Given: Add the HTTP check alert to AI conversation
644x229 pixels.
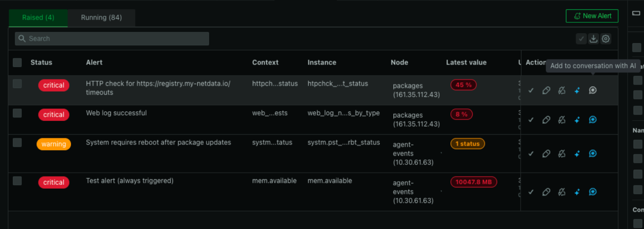Looking at the screenshot, I should pyautogui.click(x=593, y=90).
